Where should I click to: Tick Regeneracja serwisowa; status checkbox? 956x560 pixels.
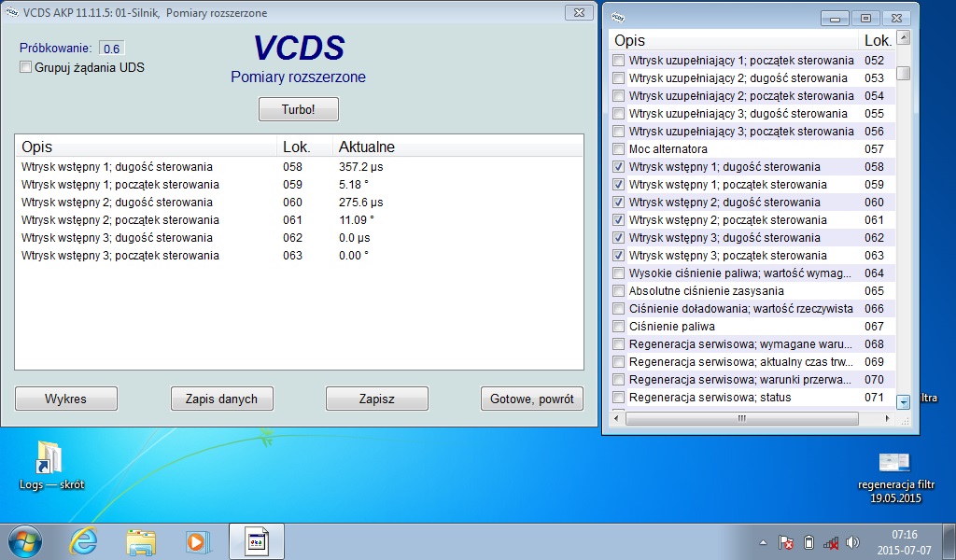(618, 398)
